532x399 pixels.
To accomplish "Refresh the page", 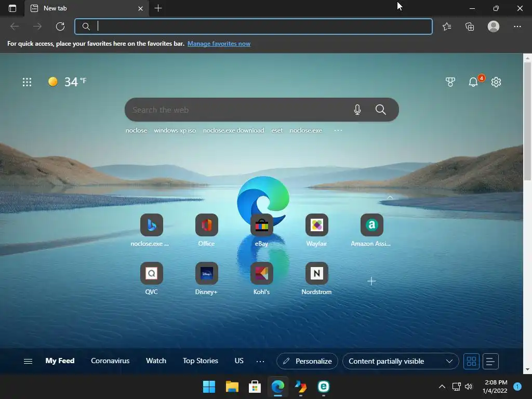I will [60, 26].
